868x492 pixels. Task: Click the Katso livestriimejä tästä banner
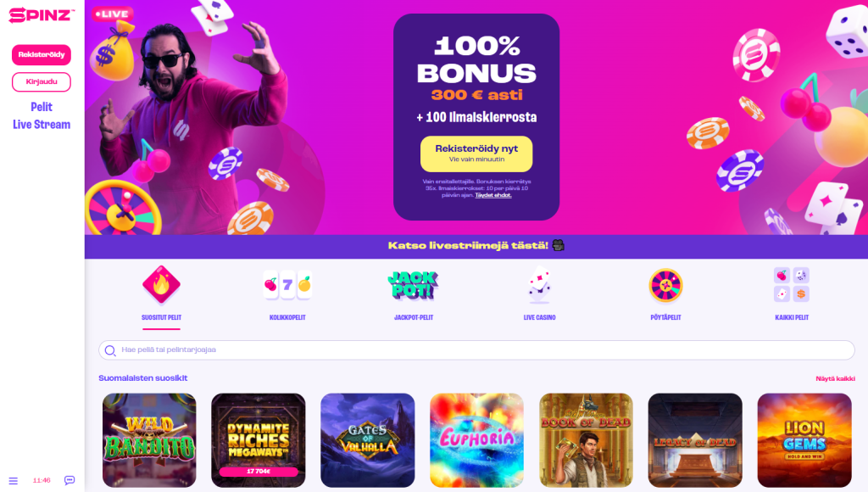476,246
